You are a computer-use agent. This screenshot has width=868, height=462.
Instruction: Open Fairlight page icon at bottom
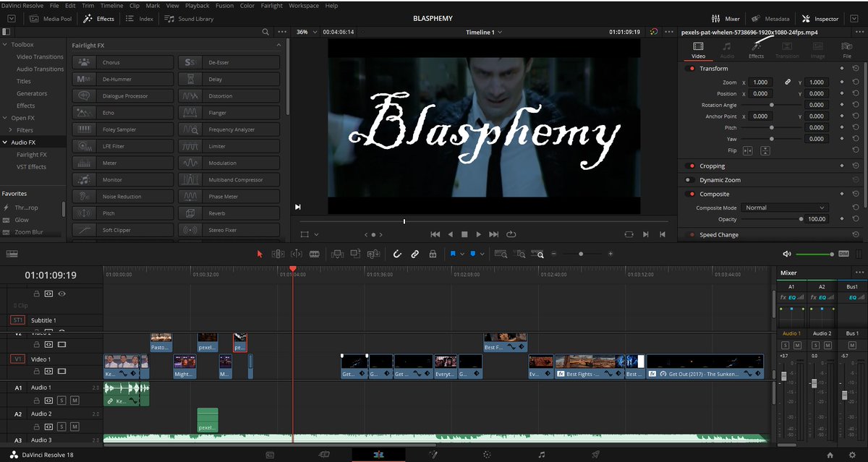tap(541, 455)
